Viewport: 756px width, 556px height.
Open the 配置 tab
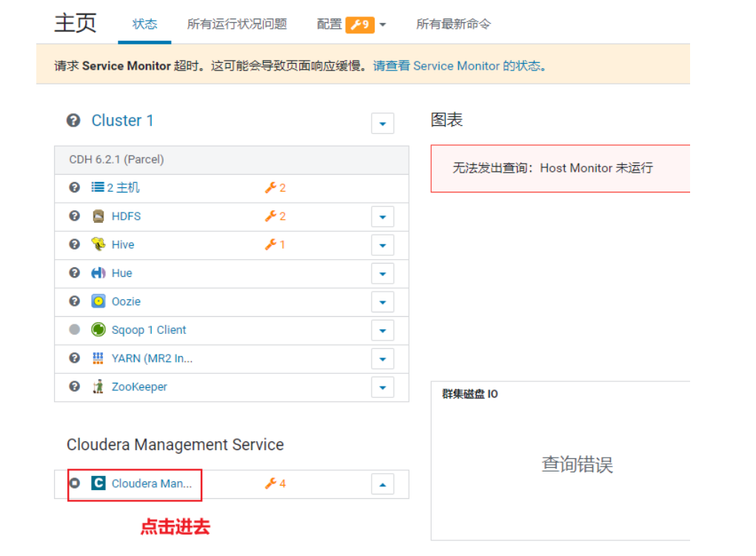coord(330,24)
